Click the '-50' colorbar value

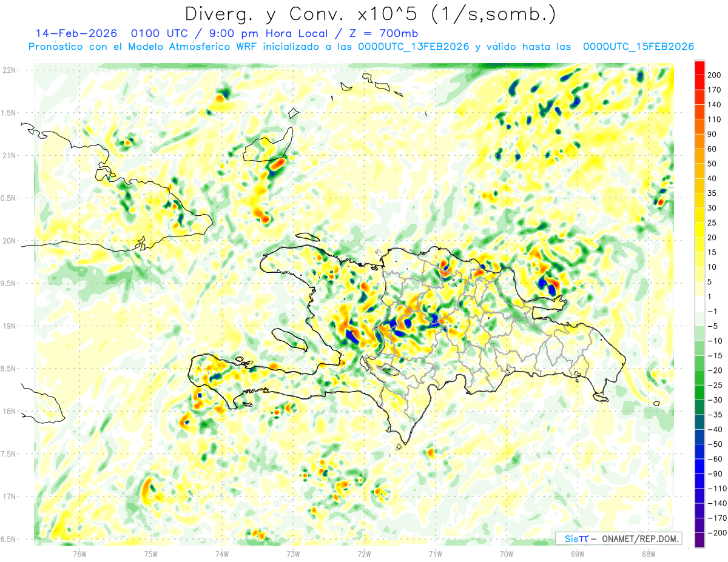[715, 444]
